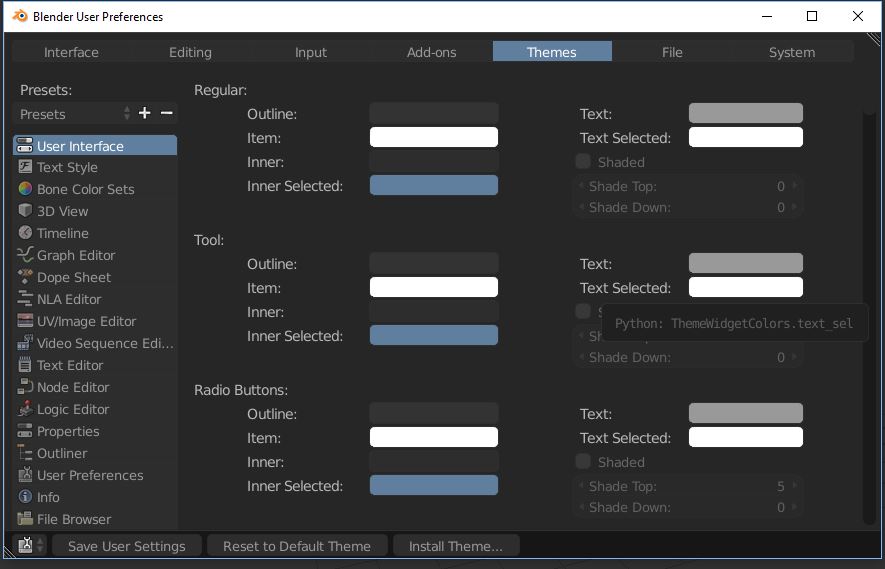Viewport: 885px width, 569px height.
Task: Click Regular Inner dark color swatch
Action: coord(433,161)
